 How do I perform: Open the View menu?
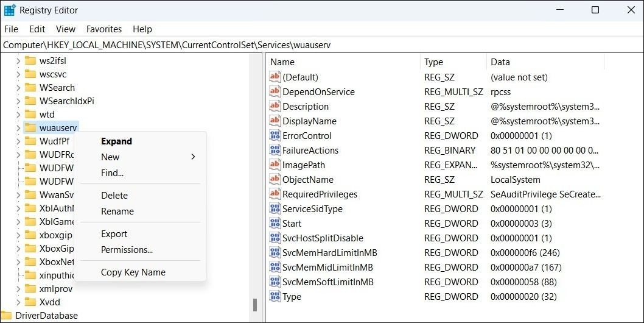[x=66, y=29]
